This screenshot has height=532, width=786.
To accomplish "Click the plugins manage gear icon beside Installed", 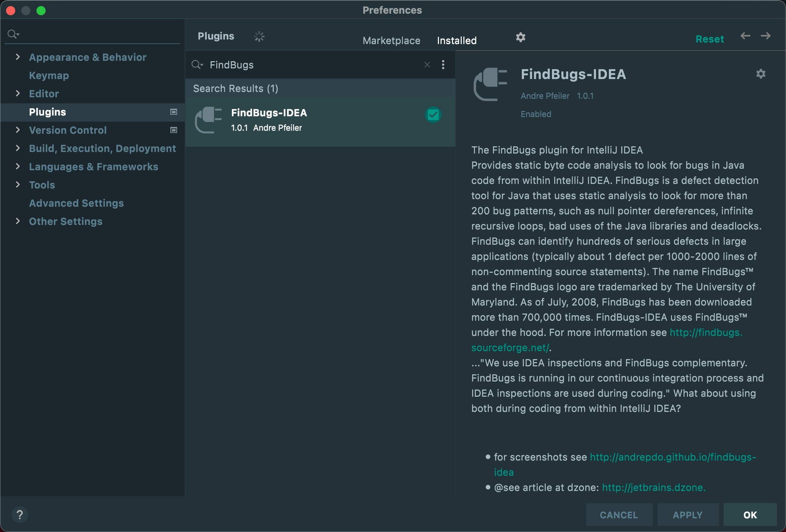I will coord(520,37).
